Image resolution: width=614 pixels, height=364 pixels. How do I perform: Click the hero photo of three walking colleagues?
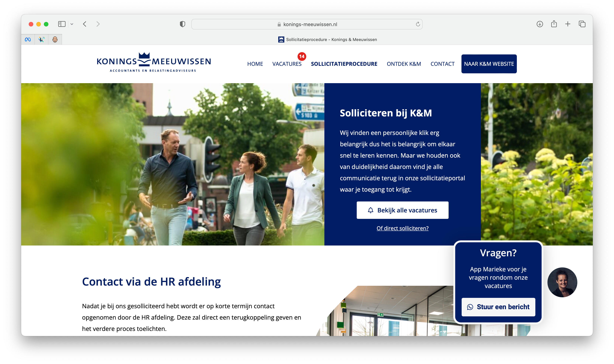[x=173, y=164]
